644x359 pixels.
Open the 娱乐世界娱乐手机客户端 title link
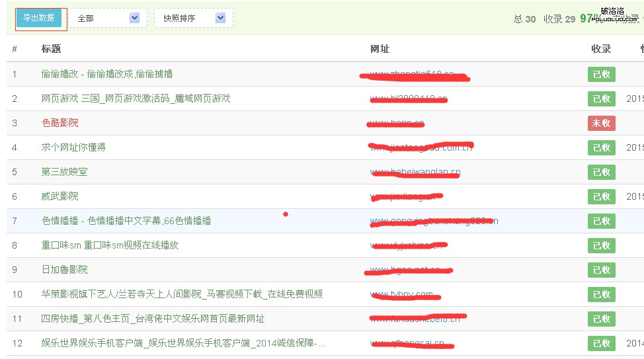pyautogui.click(x=183, y=343)
